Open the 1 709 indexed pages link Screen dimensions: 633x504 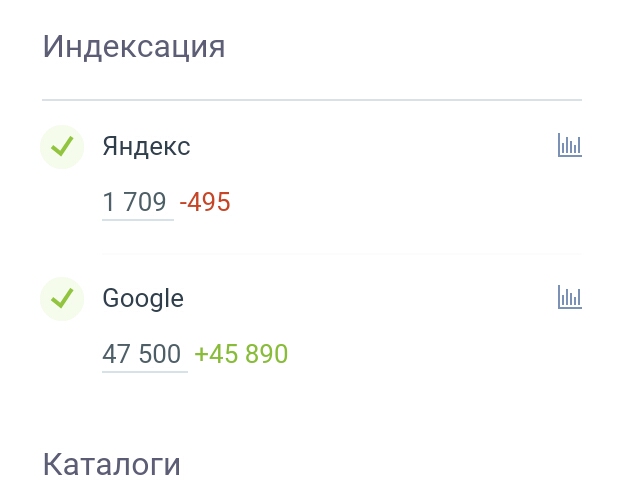click(134, 203)
